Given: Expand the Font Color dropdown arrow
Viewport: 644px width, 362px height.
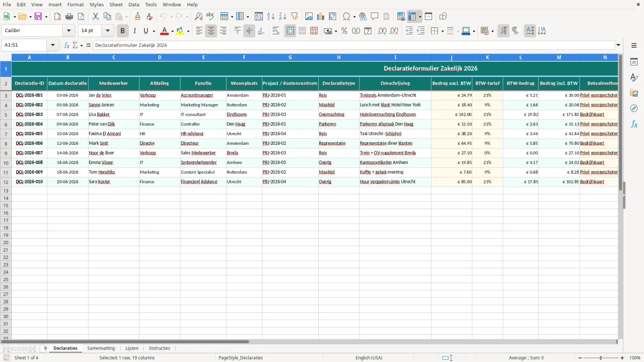Looking at the screenshot, I should [172, 31].
